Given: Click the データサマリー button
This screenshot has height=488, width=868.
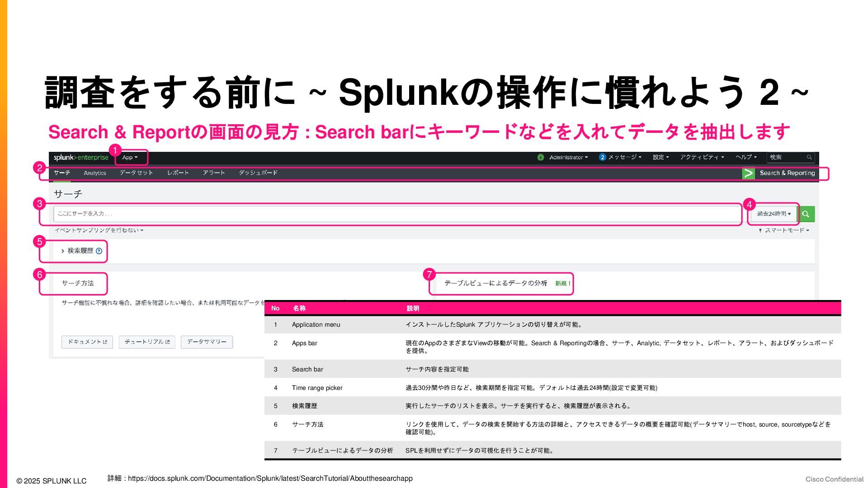Looking at the screenshot, I should click(207, 342).
